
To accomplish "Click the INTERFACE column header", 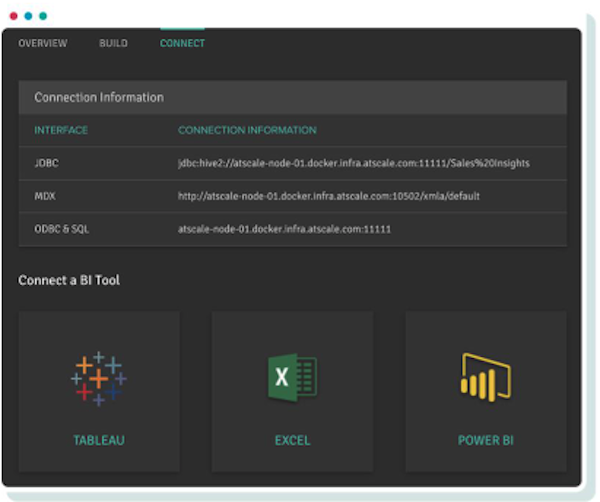I will [x=61, y=130].
